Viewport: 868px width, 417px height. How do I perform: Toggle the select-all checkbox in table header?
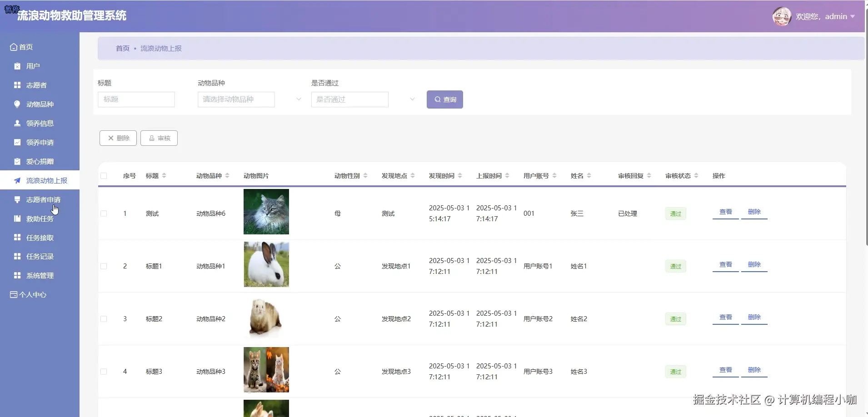(x=104, y=176)
